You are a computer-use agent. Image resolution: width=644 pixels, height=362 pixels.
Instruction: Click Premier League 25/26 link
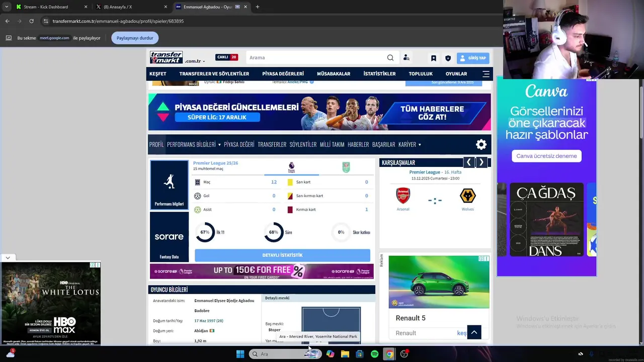(x=215, y=163)
